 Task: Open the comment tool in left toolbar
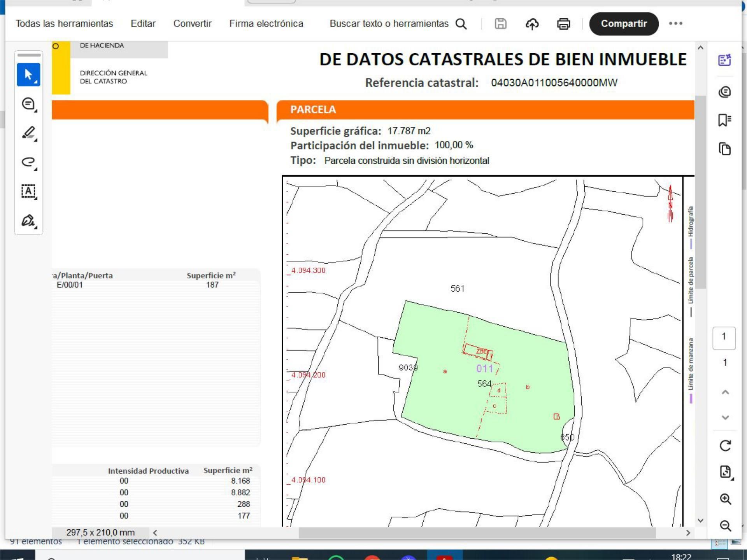pos(28,104)
